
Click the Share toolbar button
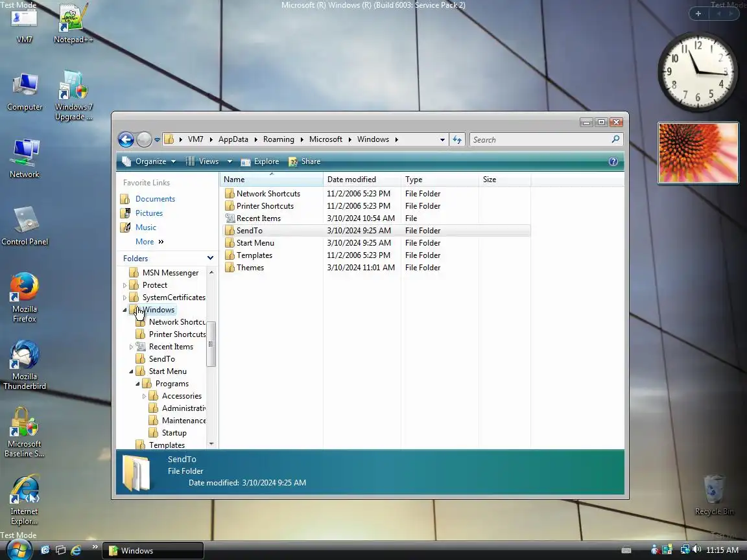pyautogui.click(x=304, y=161)
